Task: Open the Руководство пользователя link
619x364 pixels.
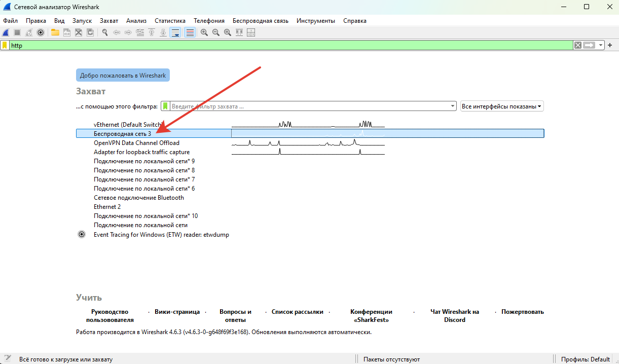Action: tap(110, 316)
